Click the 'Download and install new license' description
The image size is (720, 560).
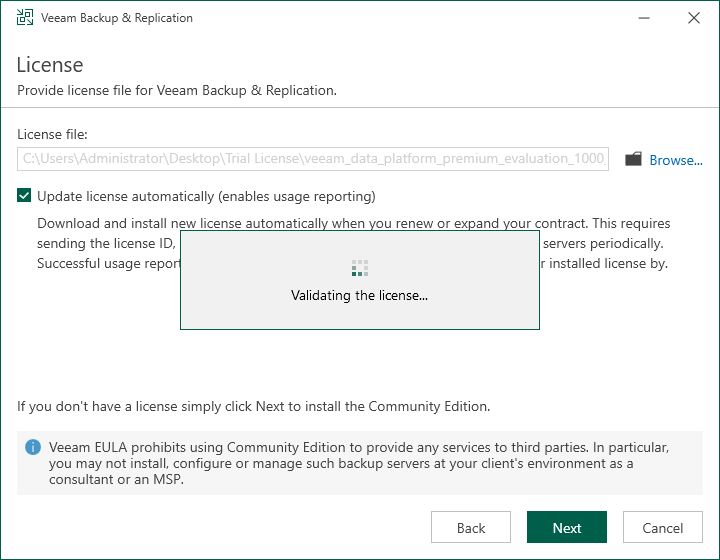click(354, 243)
